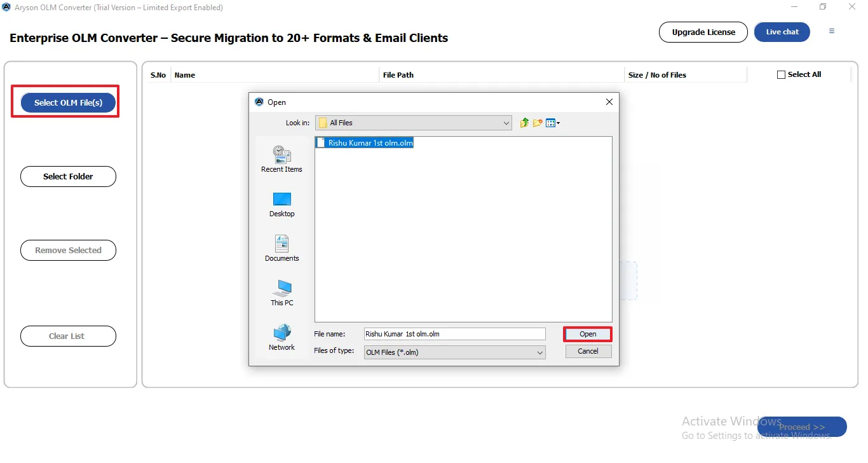Image resolution: width=868 pixels, height=463 pixels.
Task: Go up one folder level icon
Action: click(x=524, y=123)
